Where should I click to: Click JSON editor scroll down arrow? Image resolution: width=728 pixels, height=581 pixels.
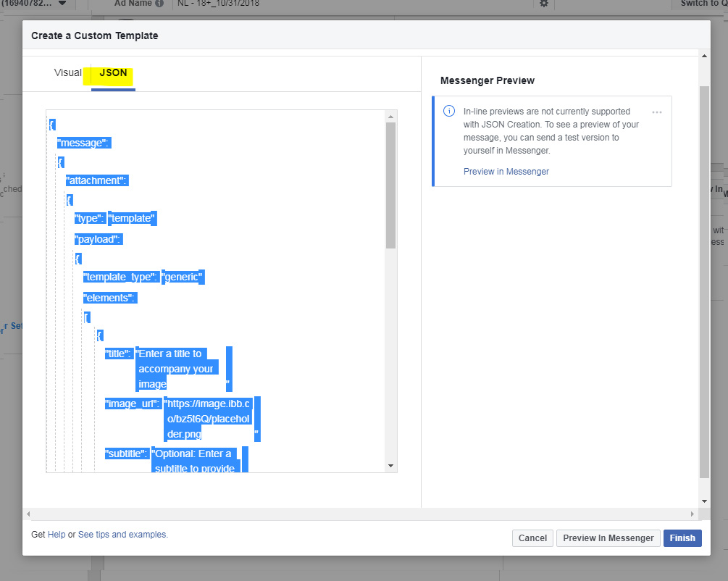pos(390,466)
